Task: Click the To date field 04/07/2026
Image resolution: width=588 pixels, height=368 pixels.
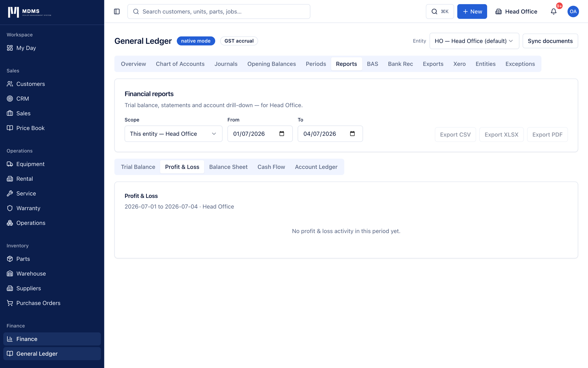Action: 330,134
